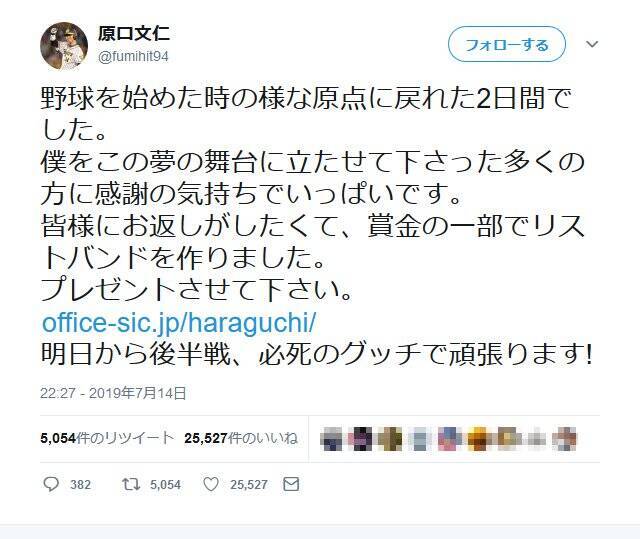Click the retweet arrows icon

coord(131,484)
